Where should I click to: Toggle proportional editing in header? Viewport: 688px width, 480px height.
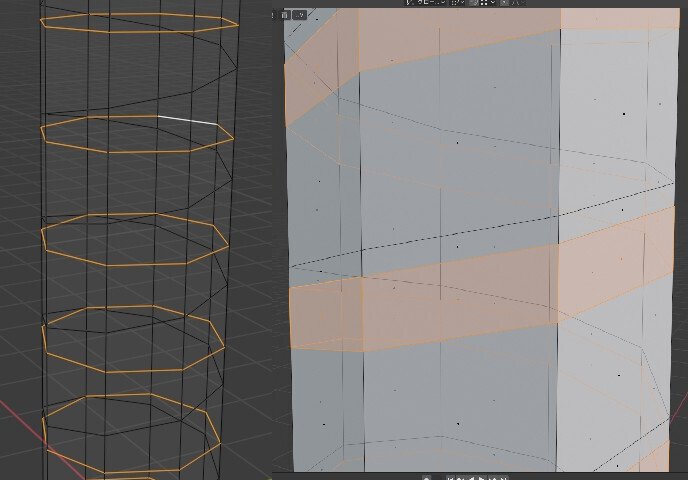505,2
